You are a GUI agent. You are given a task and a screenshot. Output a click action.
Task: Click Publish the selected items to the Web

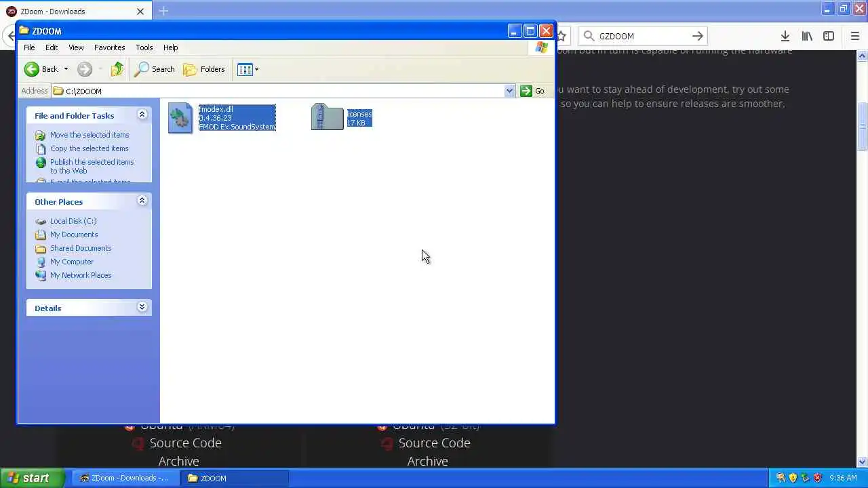(92, 166)
